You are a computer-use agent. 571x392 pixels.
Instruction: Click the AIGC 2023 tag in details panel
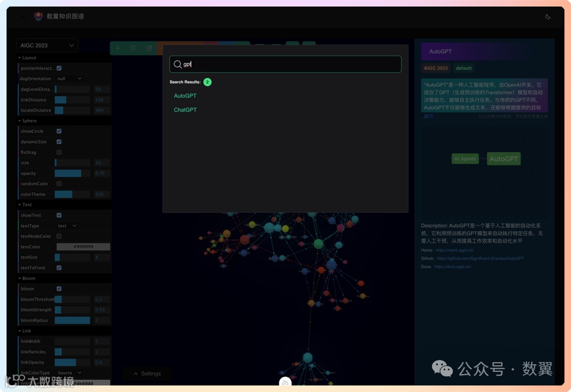tap(435, 68)
